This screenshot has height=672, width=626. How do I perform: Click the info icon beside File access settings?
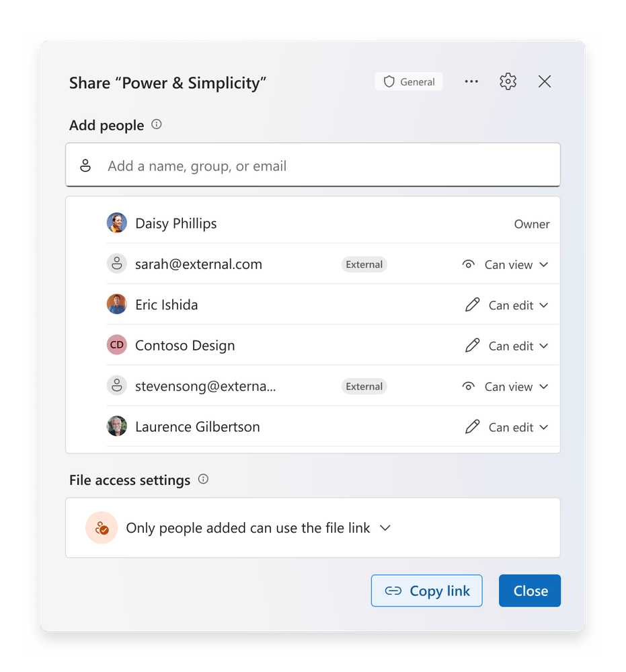203,480
